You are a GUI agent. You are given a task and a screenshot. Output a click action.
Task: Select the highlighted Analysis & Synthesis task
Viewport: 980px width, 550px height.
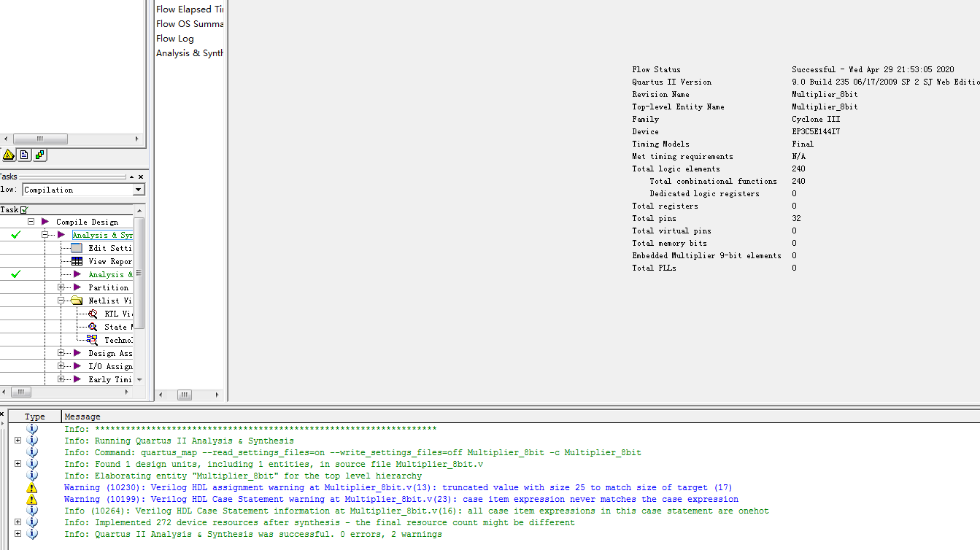tap(102, 235)
